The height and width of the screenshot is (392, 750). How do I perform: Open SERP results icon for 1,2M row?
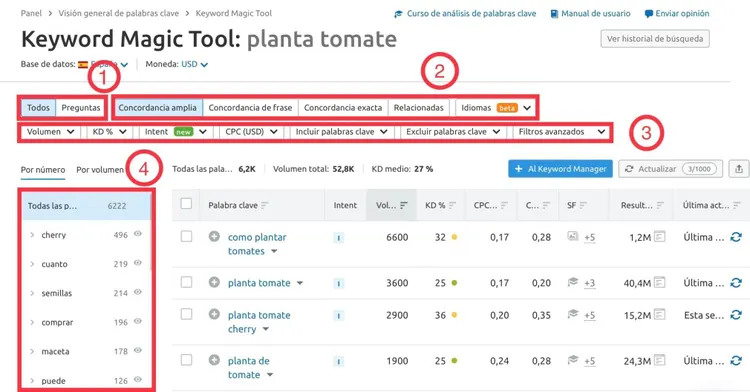tap(660, 237)
